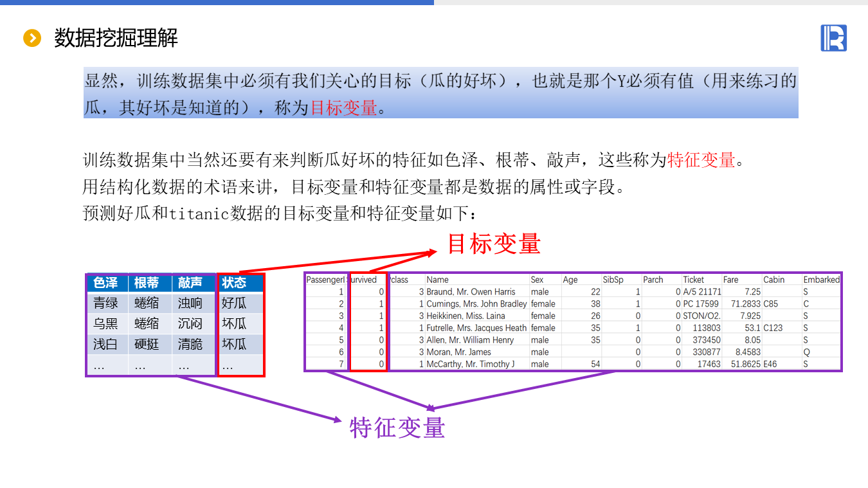The width and height of the screenshot is (868, 488).
Task: Click the red 特征变量 term in the body paragraph
Action: 701,160
